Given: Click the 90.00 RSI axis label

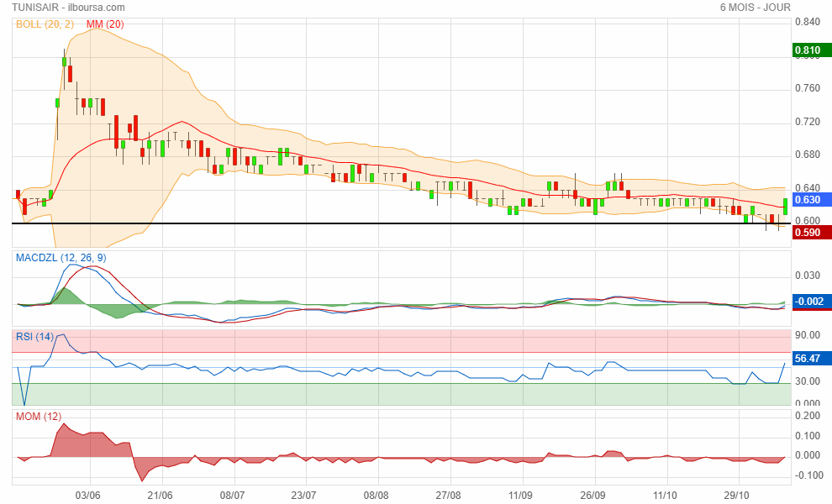Looking at the screenshot, I should tap(808, 335).
